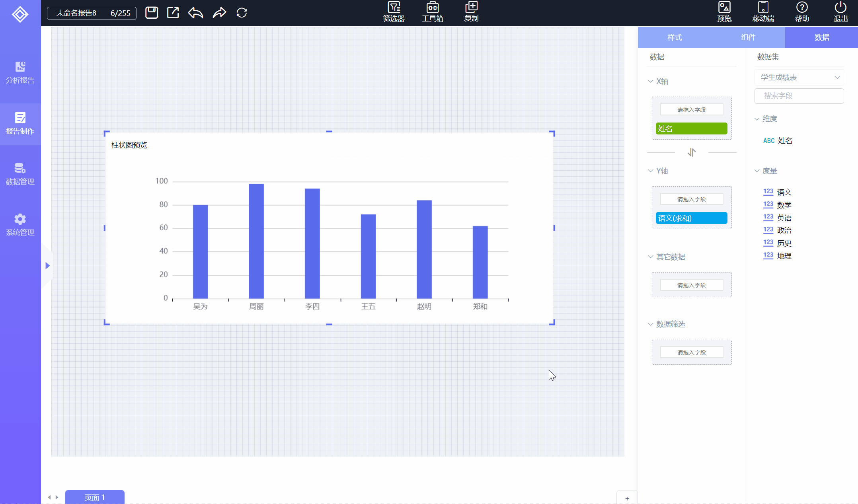Screen dimensions: 858x504
Task: Click the save report icon
Action: pyautogui.click(x=151, y=13)
